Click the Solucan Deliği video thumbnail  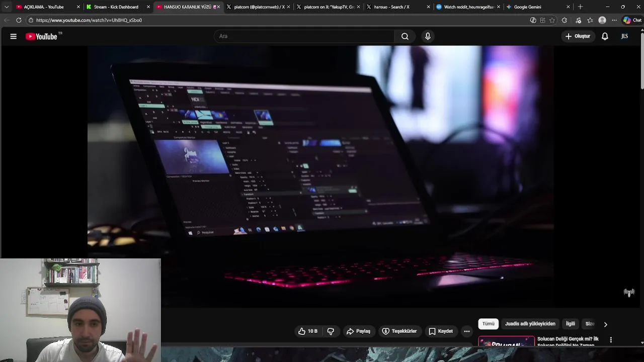coord(507,341)
